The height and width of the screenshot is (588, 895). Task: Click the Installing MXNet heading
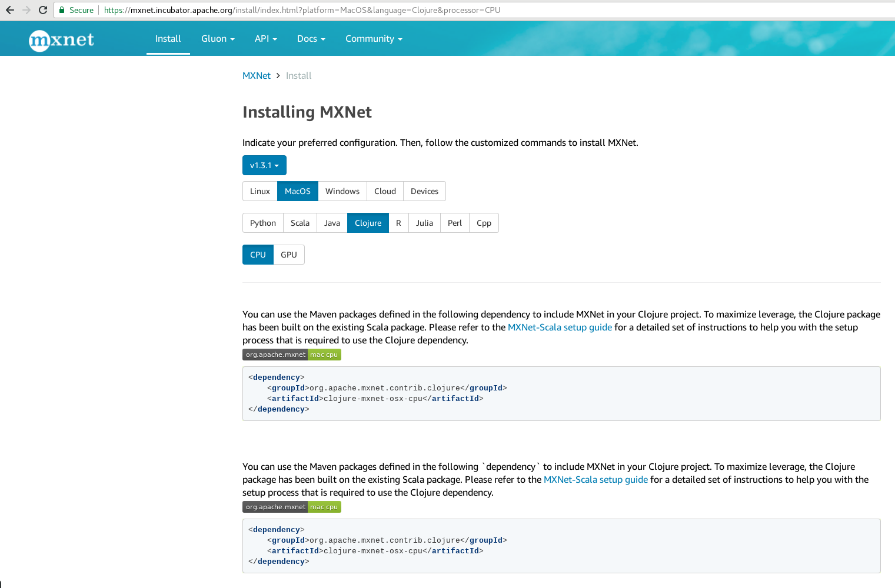tap(307, 112)
